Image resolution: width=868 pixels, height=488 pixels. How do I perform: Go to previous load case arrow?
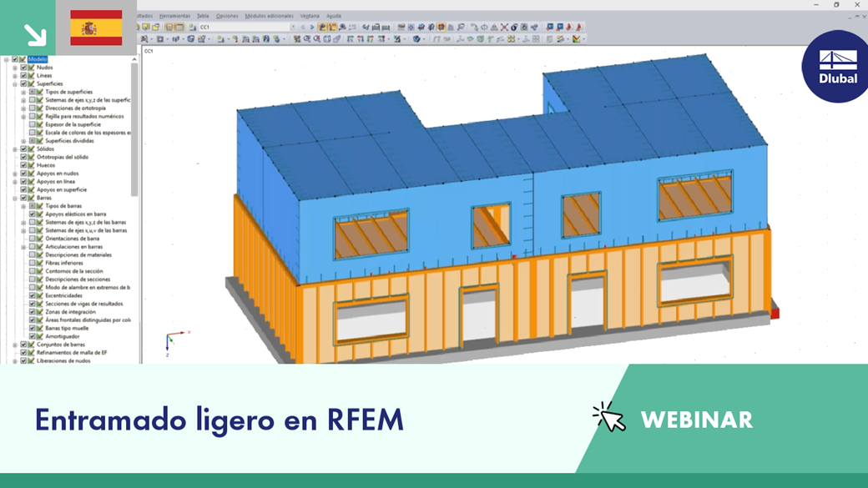coord(303,27)
